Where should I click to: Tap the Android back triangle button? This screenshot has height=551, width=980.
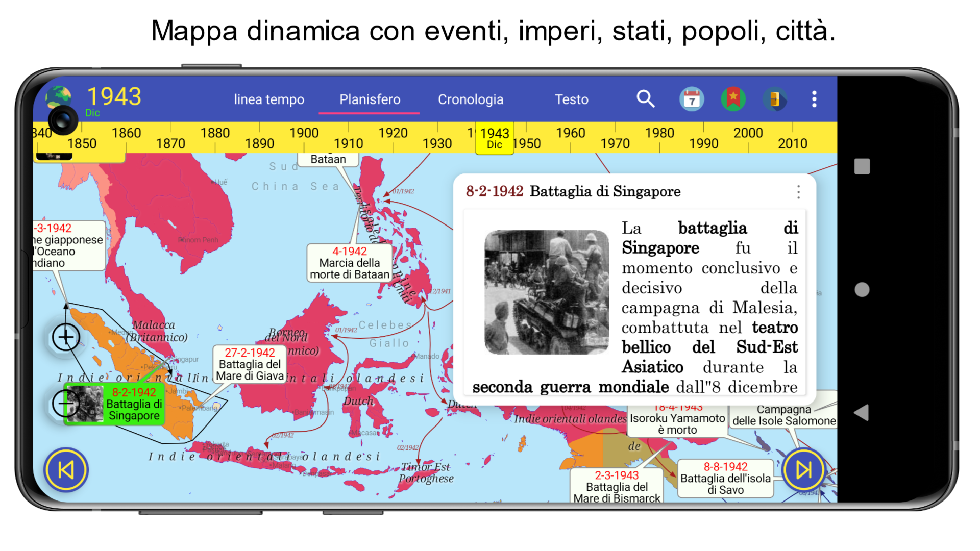pos(862,413)
